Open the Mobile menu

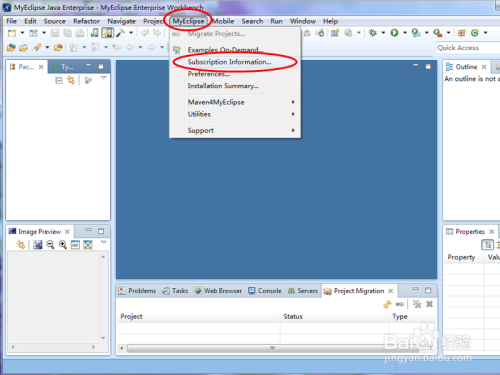[223, 21]
